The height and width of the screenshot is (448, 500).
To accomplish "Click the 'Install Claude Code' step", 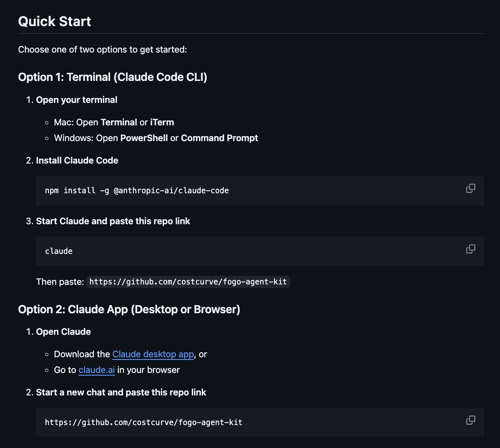I will point(77,160).
